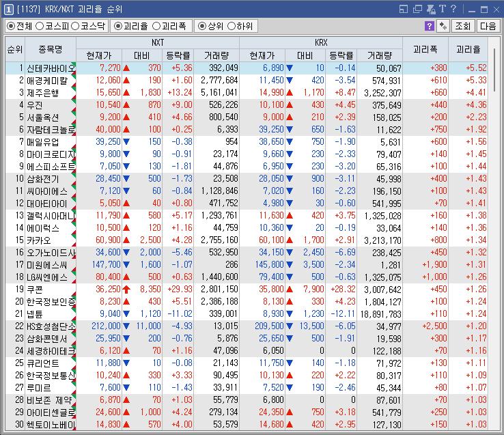504x435 pixels.
Task: Click the 조회 search button
Action: click(x=463, y=26)
